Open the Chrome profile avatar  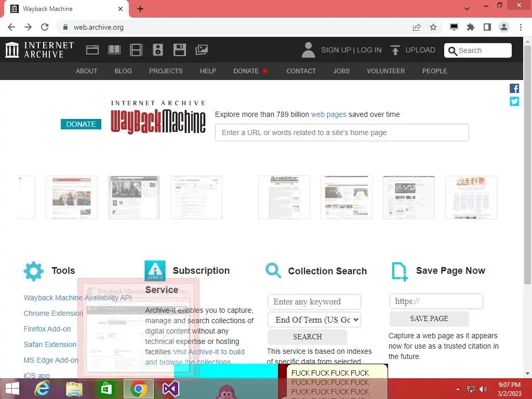click(x=504, y=27)
